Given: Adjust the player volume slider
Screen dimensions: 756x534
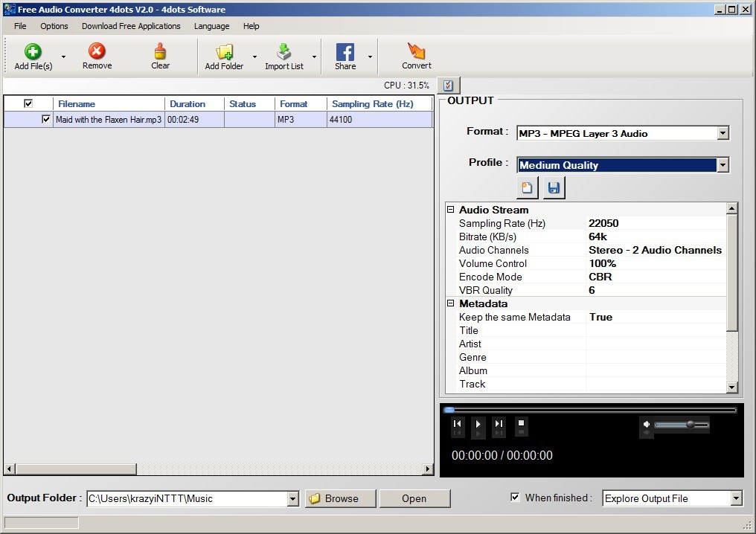Looking at the screenshot, I should point(688,425).
